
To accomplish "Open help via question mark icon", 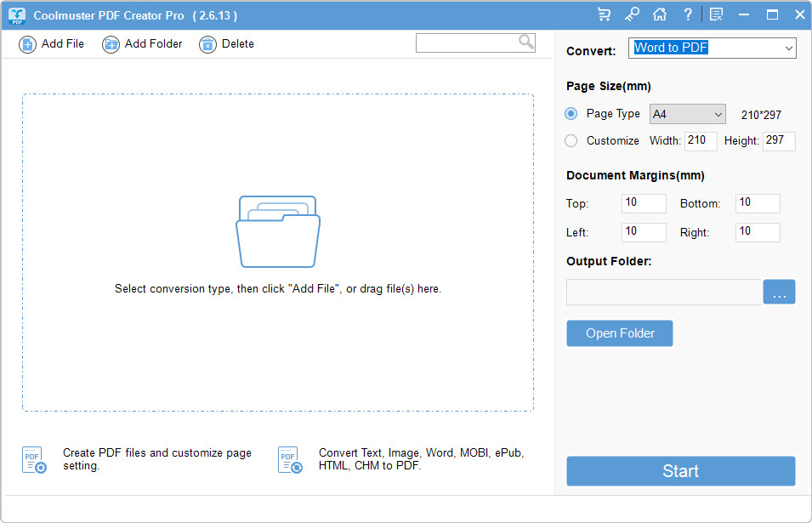I will [x=688, y=14].
